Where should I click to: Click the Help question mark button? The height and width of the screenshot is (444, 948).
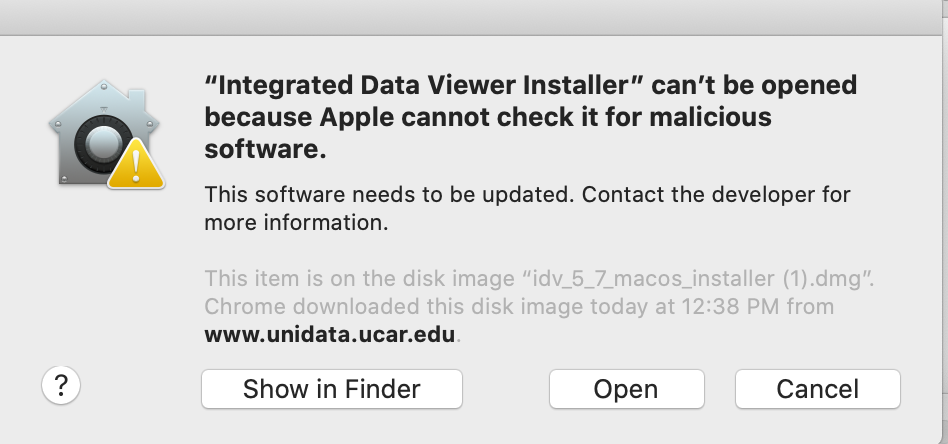point(61,387)
